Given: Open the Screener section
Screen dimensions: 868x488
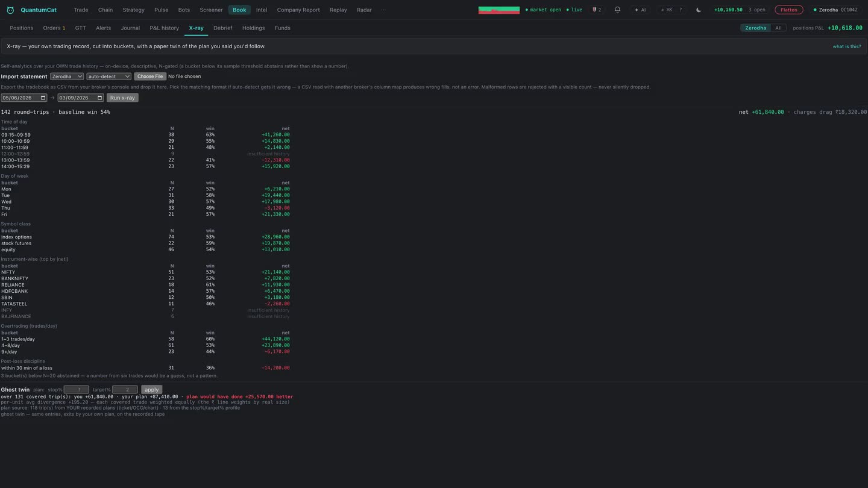Looking at the screenshot, I should click(211, 10).
